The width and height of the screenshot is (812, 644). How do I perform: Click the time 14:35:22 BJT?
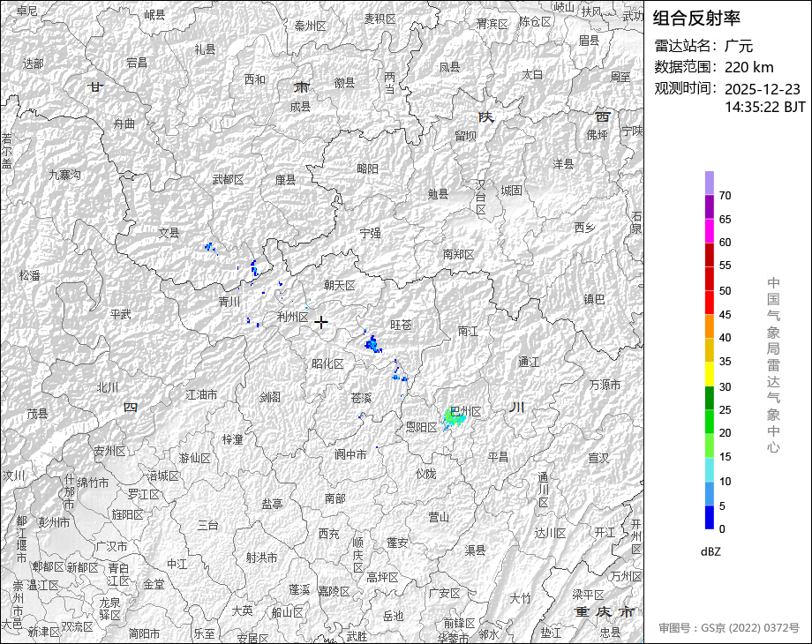[765, 107]
